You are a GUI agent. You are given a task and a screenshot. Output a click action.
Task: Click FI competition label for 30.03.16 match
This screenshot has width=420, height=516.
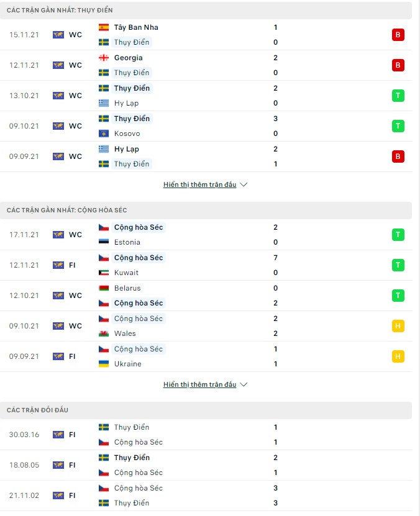tap(72, 435)
